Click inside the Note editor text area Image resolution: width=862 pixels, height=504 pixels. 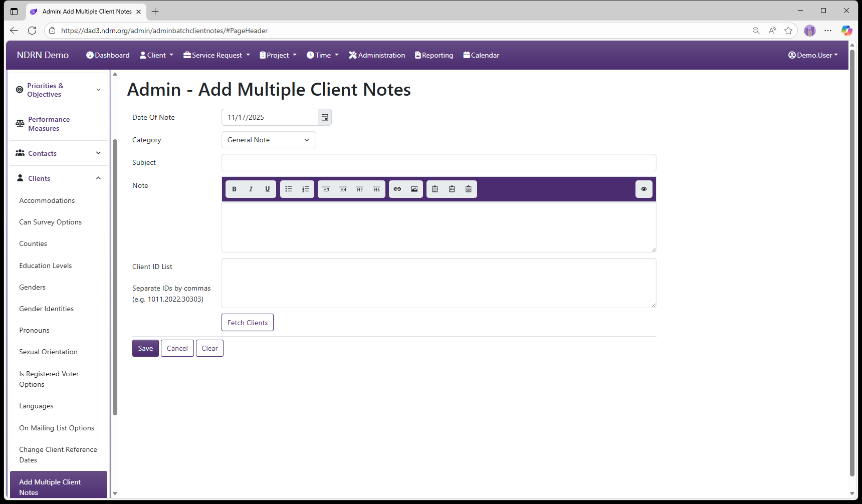coord(439,227)
